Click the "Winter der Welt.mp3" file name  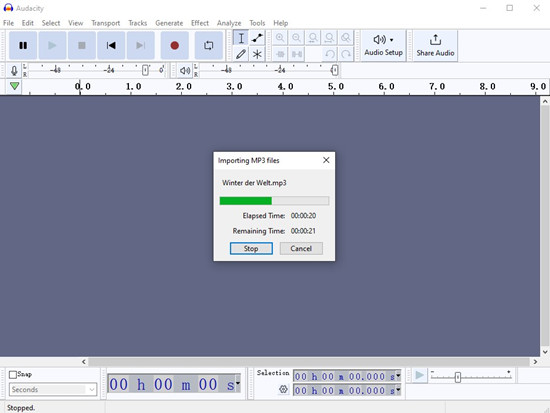click(254, 183)
